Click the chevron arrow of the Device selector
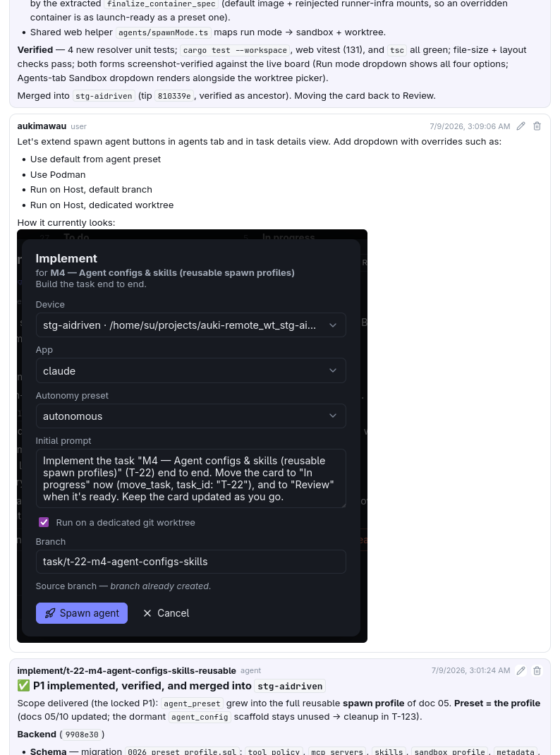Image resolution: width=560 pixels, height=755 pixels. 333,325
